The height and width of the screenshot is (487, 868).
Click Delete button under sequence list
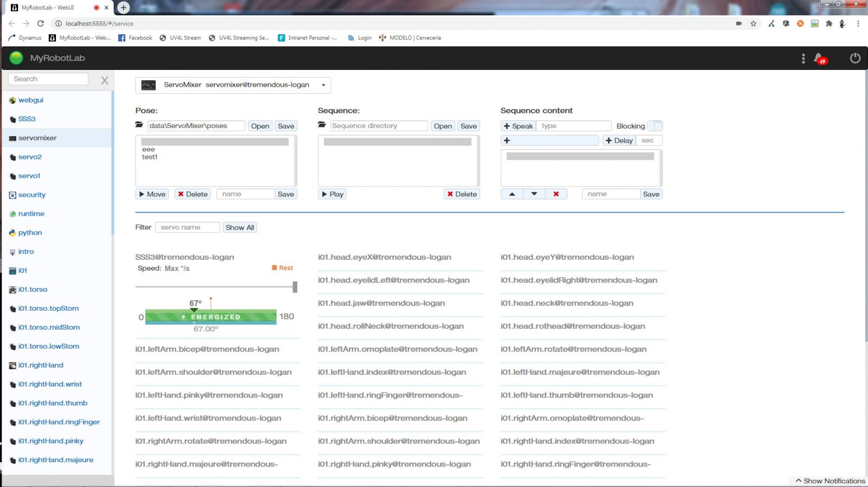pyautogui.click(x=462, y=194)
